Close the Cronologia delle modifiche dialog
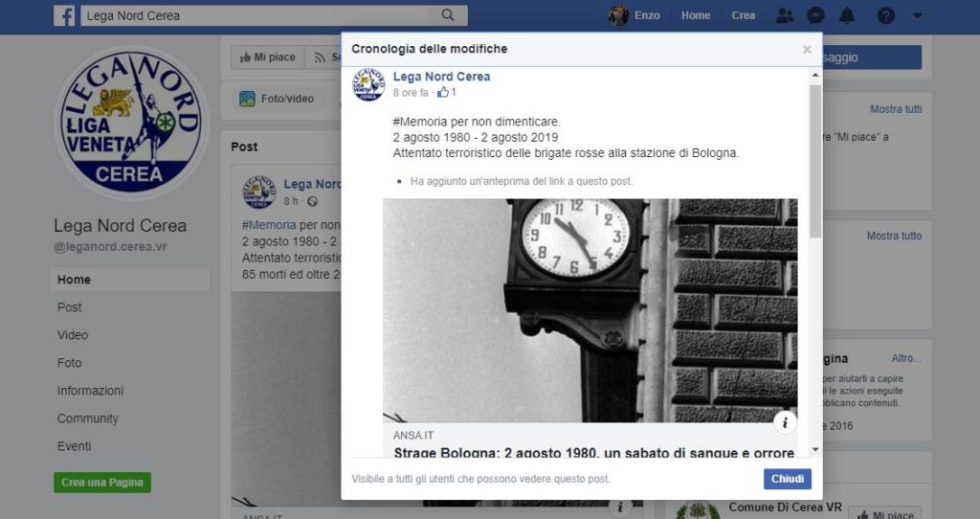 point(807,49)
